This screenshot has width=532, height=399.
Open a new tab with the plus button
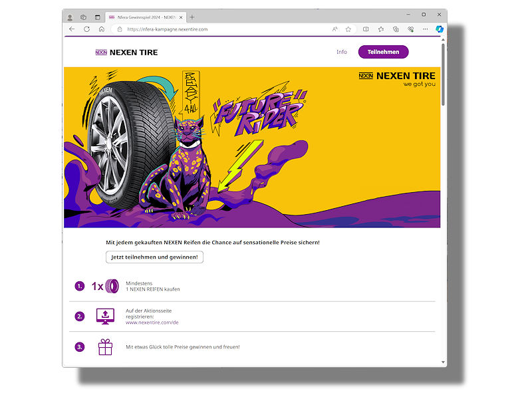tap(192, 17)
